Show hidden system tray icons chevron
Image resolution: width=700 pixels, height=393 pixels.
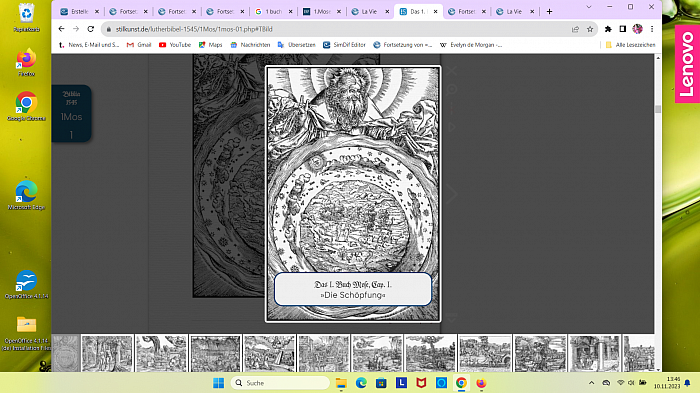[592, 383]
